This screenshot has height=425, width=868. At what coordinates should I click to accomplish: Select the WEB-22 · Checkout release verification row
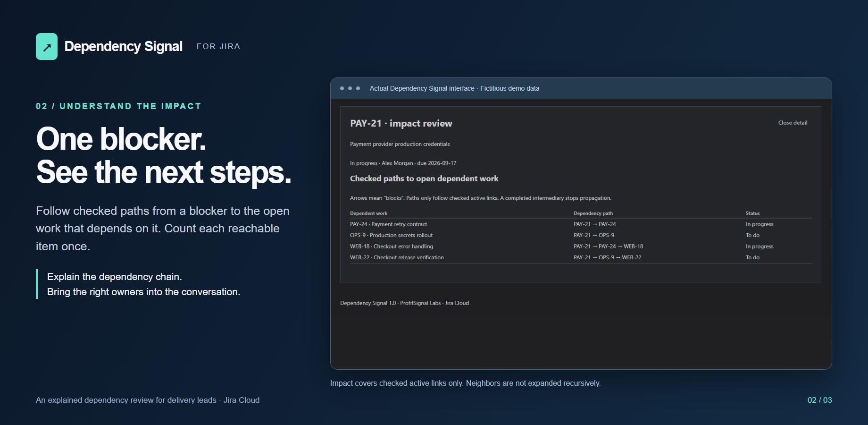pyautogui.click(x=581, y=257)
